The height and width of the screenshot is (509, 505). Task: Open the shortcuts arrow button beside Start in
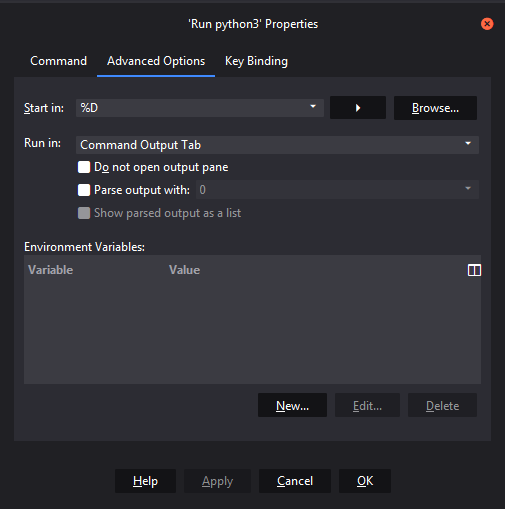point(358,108)
